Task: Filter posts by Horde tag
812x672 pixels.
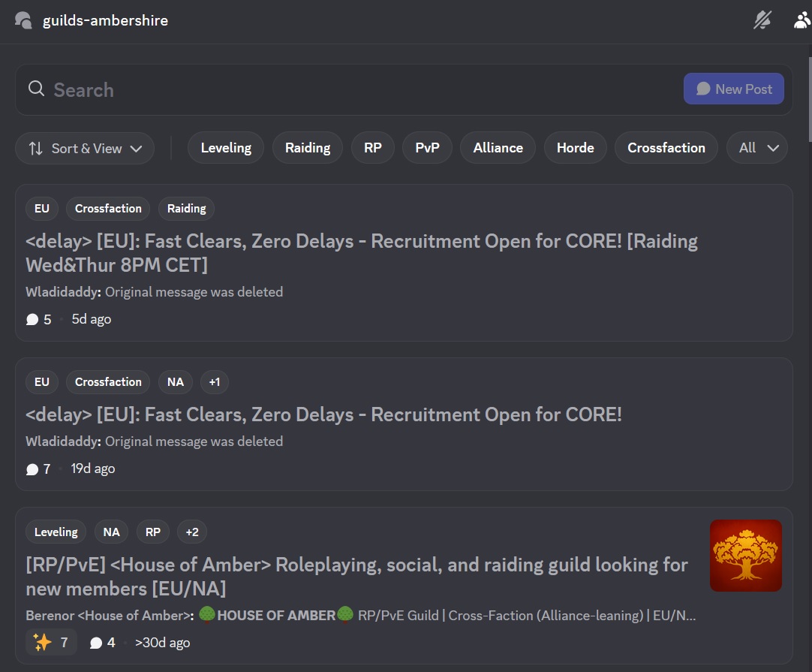Action: [x=576, y=148]
